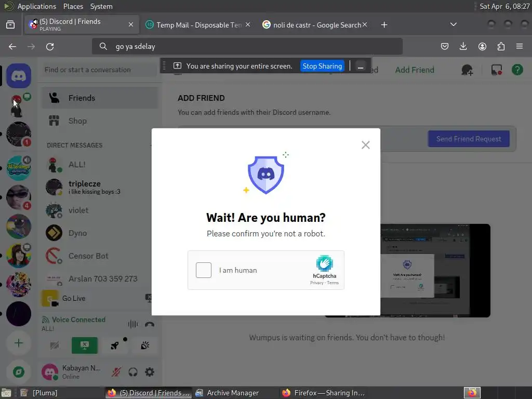This screenshot has width=532, height=399.
Task: Disconnect from voice call icon
Action: (150, 324)
